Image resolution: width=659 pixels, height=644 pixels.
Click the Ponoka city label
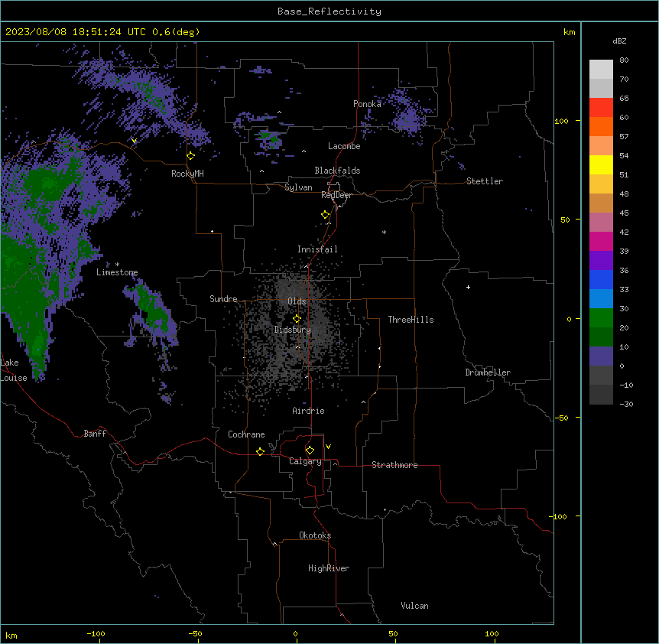click(x=367, y=104)
